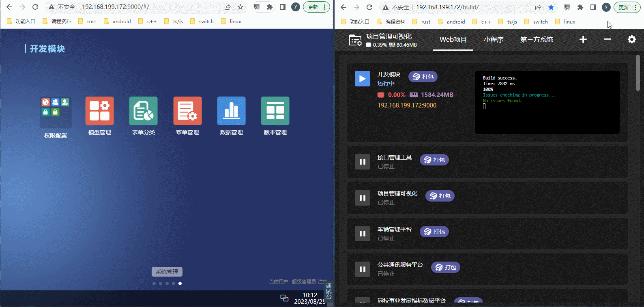Click 更新 button in left browser
Image resolution: width=644 pixels, height=307 pixels.
(x=316, y=7)
